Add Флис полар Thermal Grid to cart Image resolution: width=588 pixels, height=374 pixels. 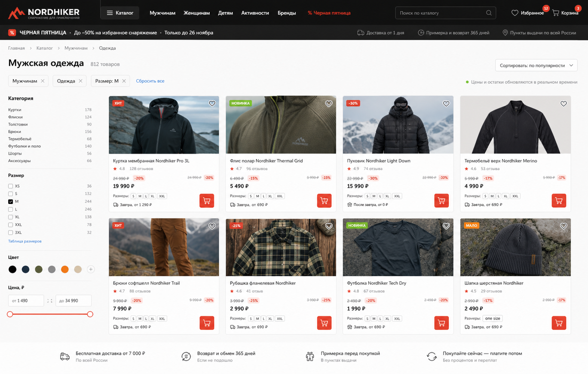(324, 201)
